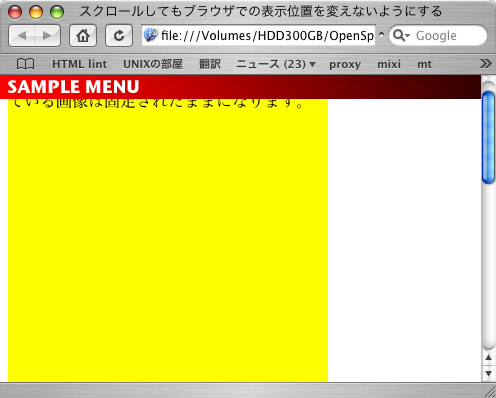Open the home page via house icon
The width and height of the screenshot is (496, 398).
tap(83, 35)
